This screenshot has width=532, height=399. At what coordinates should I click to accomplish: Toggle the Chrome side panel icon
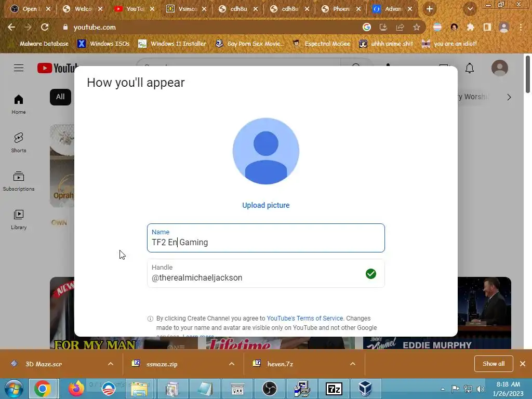(x=487, y=27)
